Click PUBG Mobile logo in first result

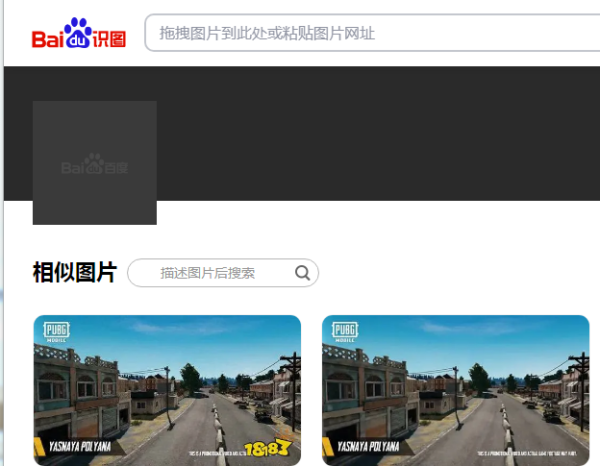coord(58,334)
